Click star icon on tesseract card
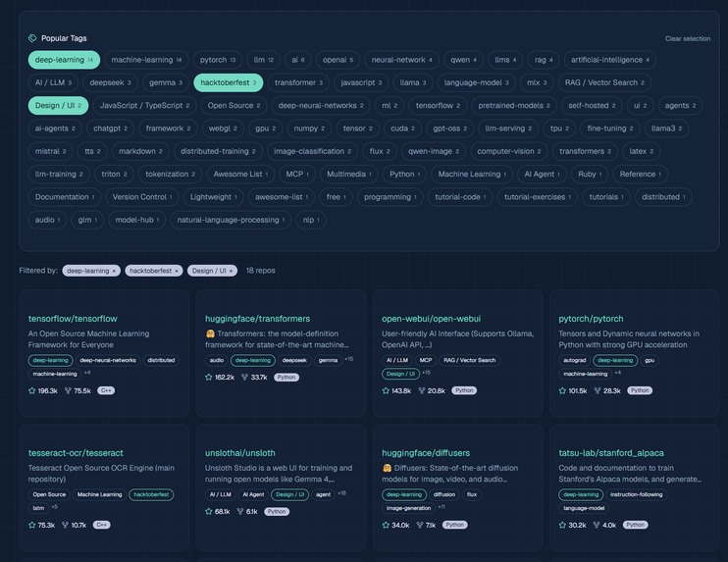The height and width of the screenshot is (562, 728). pyautogui.click(x=32, y=525)
